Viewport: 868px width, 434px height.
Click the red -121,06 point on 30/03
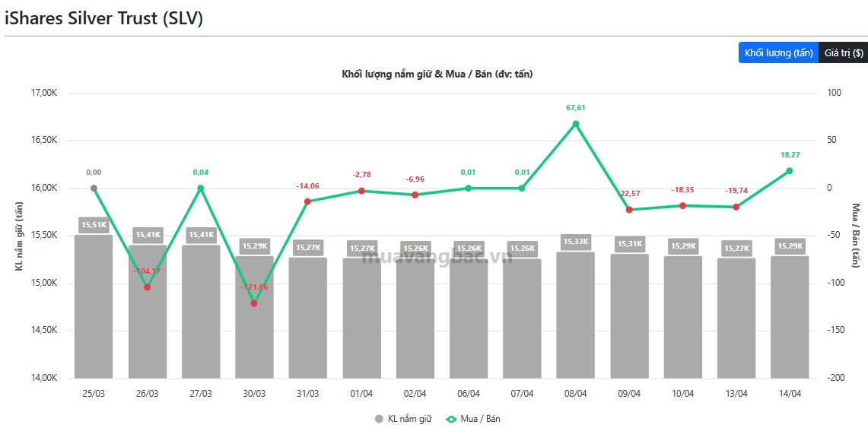254,303
